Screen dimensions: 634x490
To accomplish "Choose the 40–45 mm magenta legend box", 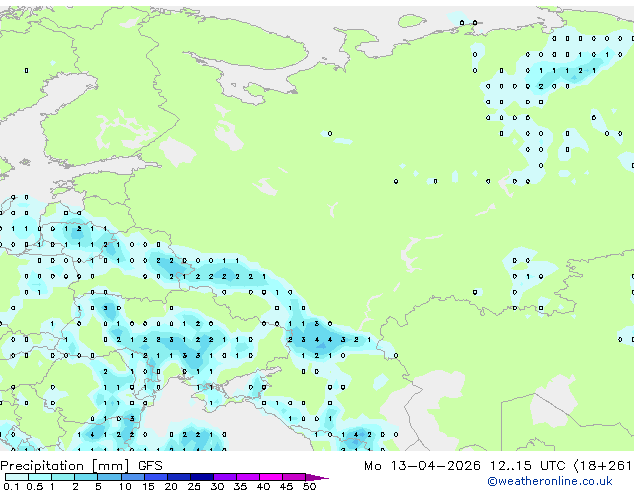I will [271, 477].
